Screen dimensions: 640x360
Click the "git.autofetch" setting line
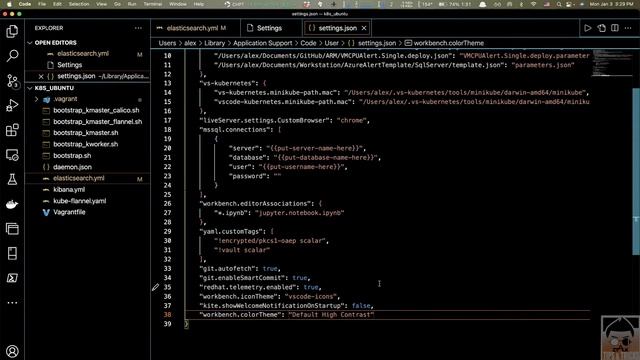click(240, 269)
